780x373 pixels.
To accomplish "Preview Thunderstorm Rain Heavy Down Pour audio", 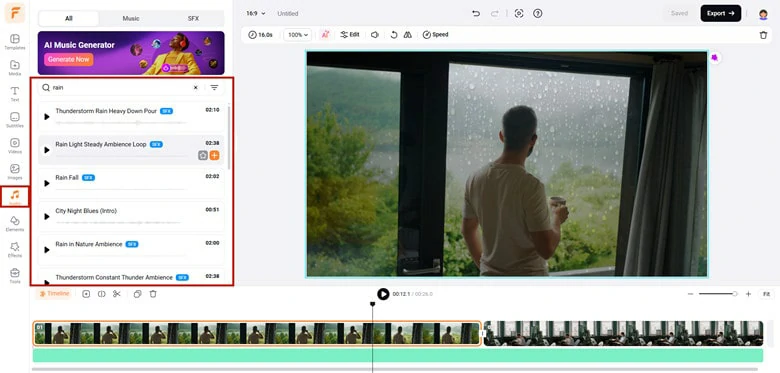I will 47,117.
